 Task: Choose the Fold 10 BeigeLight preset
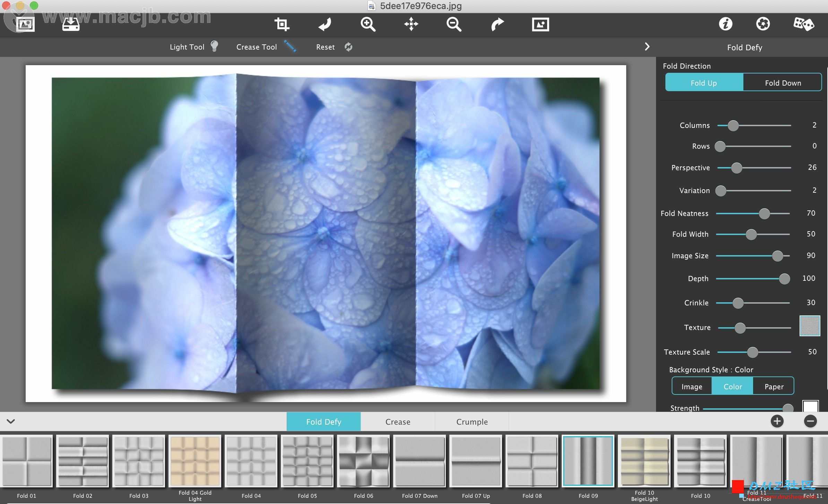[644, 461]
